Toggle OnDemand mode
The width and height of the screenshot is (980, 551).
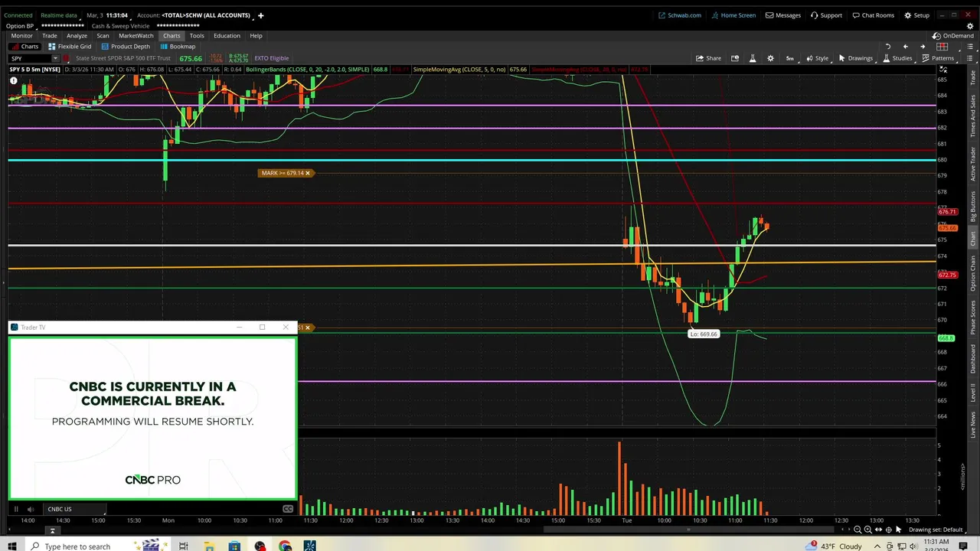pos(953,36)
